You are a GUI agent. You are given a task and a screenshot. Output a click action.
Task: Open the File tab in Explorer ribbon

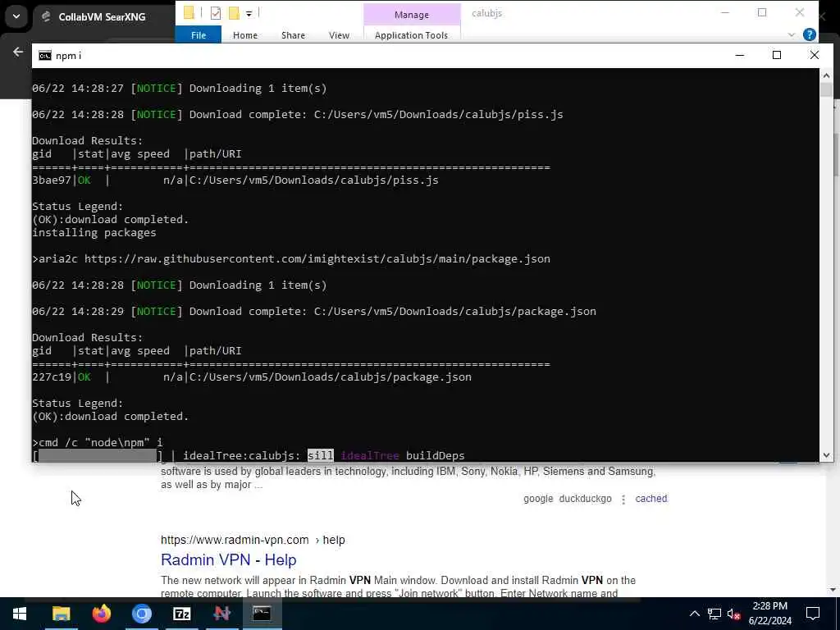(199, 34)
